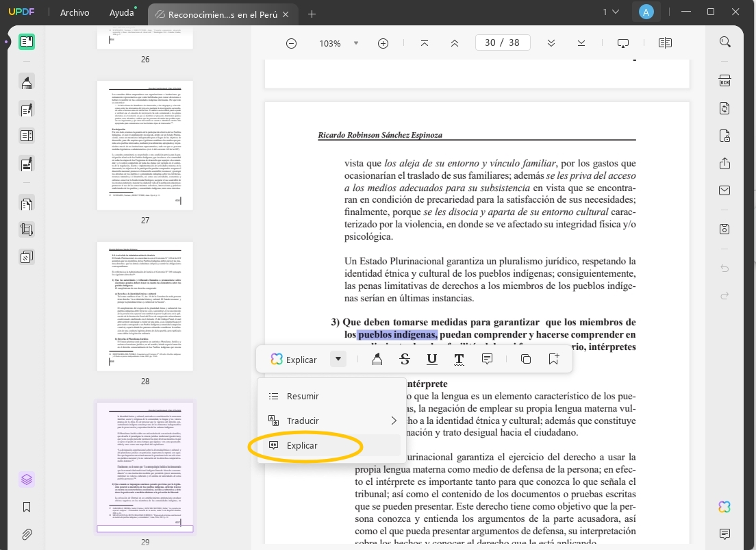Add a note comment to selected text
This screenshot has width=756, height=550.
(487, 359)
